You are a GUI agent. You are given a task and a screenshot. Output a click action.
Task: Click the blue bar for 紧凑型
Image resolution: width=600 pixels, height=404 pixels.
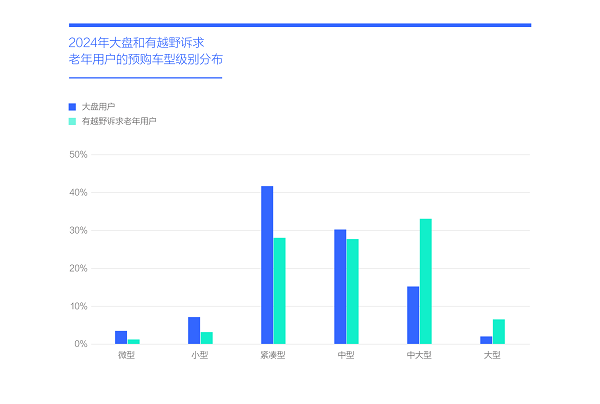coord(267,265)
